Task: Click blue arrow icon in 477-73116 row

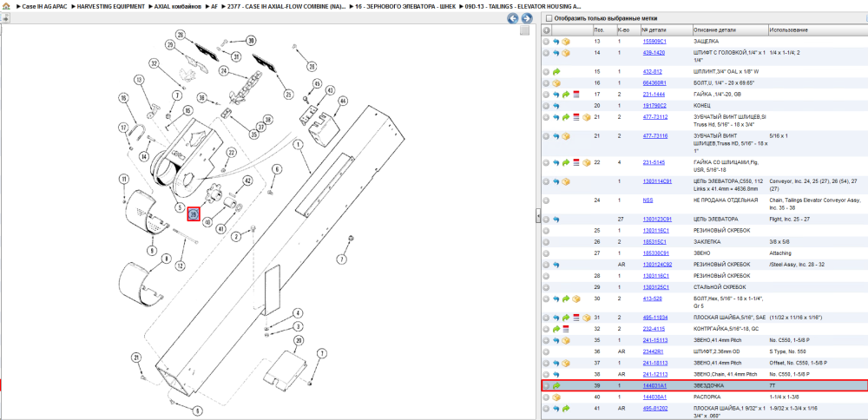Action: (556, 136)
